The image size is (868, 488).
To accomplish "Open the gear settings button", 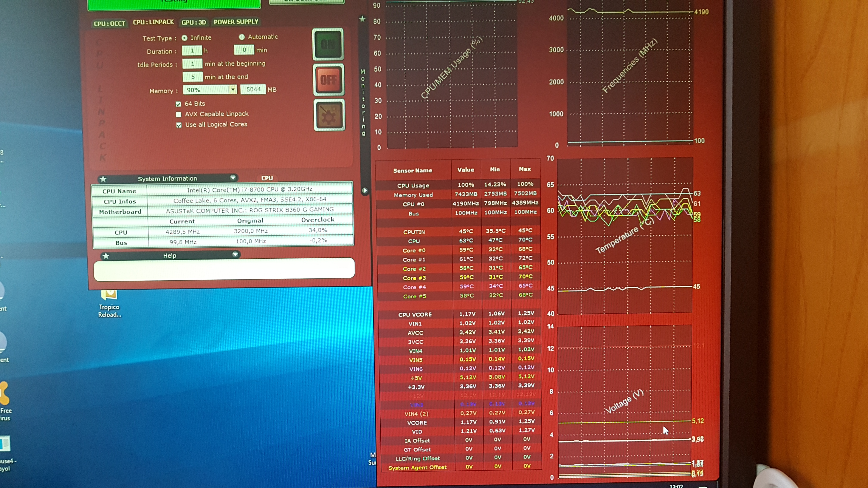I will coord(329,115).
